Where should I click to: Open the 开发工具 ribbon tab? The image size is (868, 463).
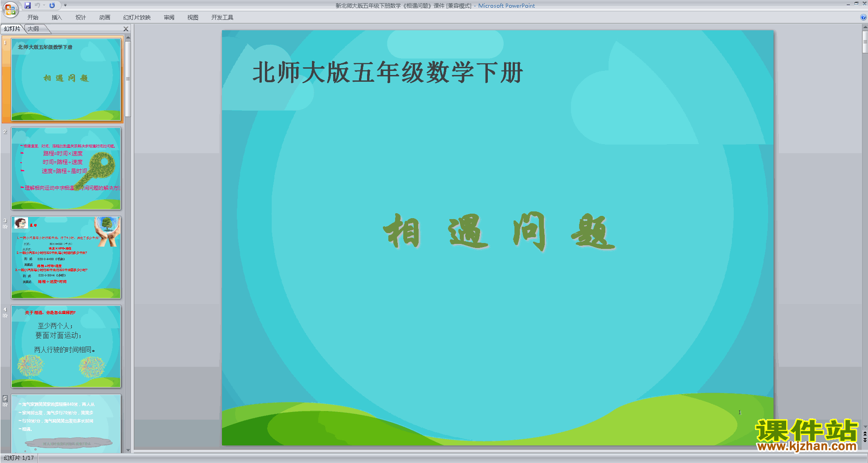[x=222, y=18]
